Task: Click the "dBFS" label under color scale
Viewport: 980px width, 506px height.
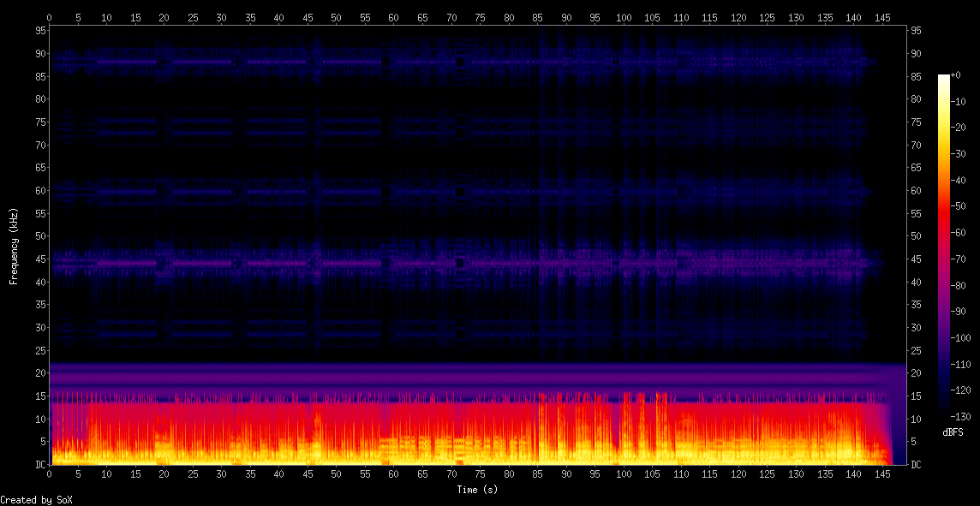Action: (953, 432)
